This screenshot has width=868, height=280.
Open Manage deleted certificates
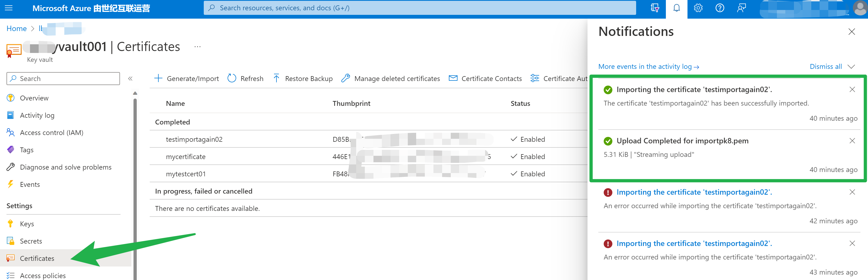tap(390, 78)
